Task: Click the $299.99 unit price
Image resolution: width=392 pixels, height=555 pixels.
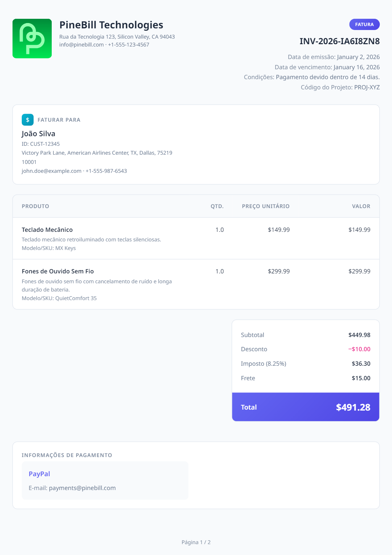Action: pyautogui.click(x=279, y=271)
